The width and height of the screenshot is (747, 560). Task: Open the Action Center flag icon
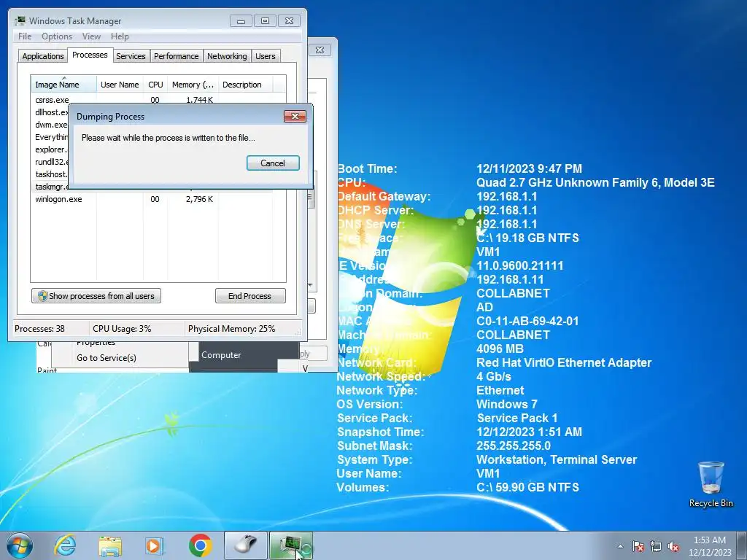pos(638,546)
